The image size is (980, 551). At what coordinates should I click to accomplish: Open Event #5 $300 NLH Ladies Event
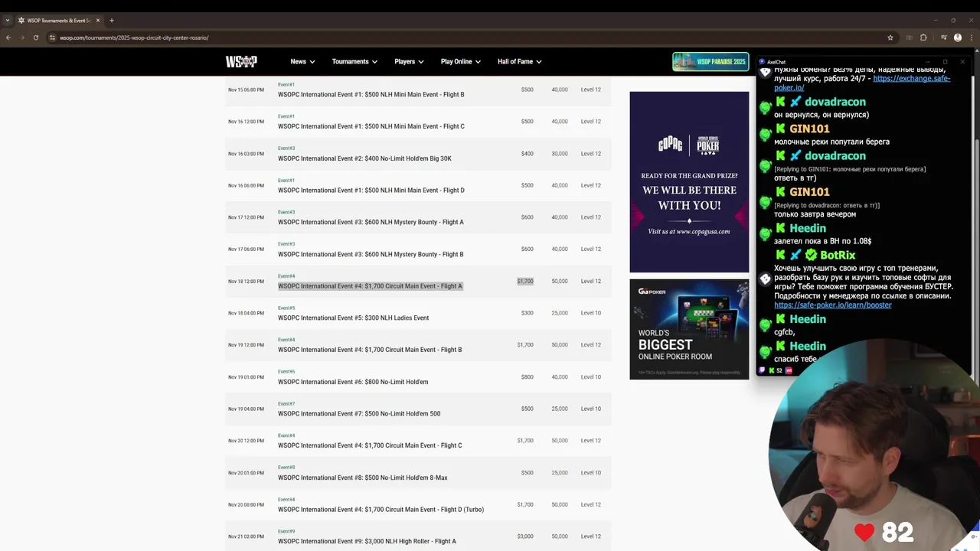click(x=353, y=318)
